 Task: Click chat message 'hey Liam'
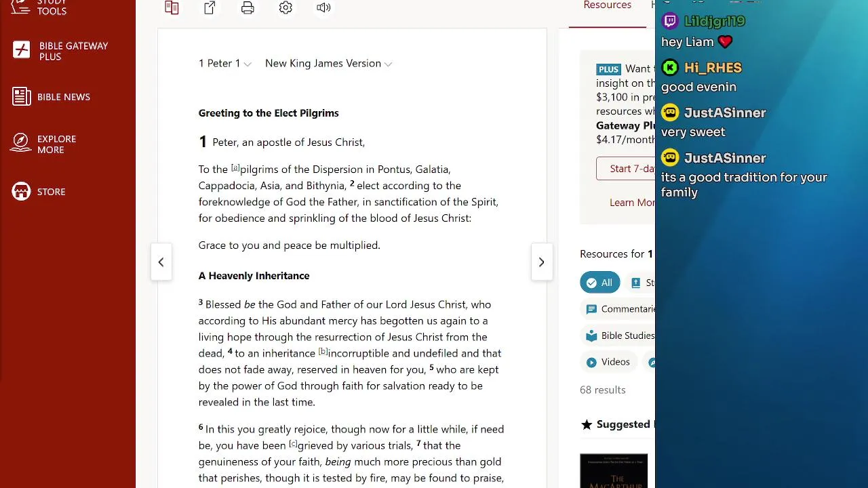point(688,42)
